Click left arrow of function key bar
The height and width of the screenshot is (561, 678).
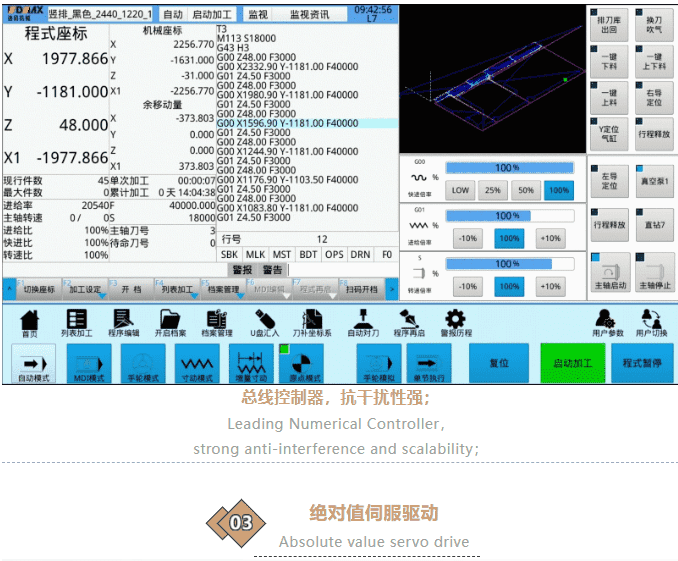point(9,289)
